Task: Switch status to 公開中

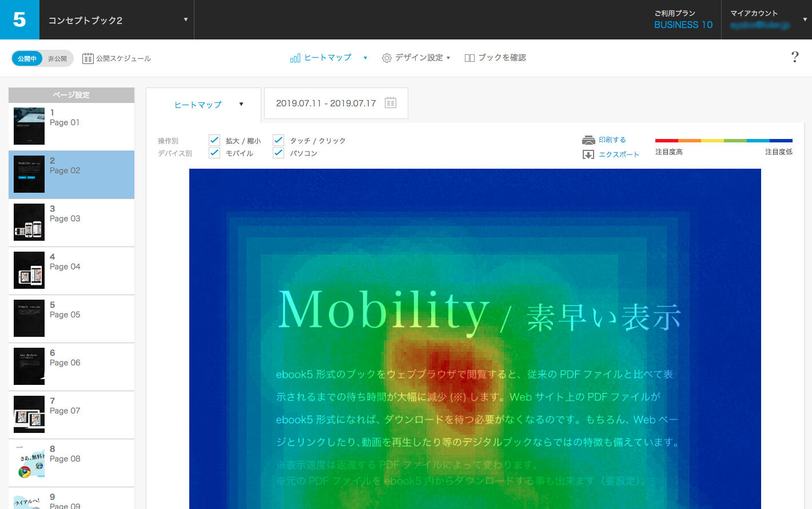Action: (x=27, y=58)
